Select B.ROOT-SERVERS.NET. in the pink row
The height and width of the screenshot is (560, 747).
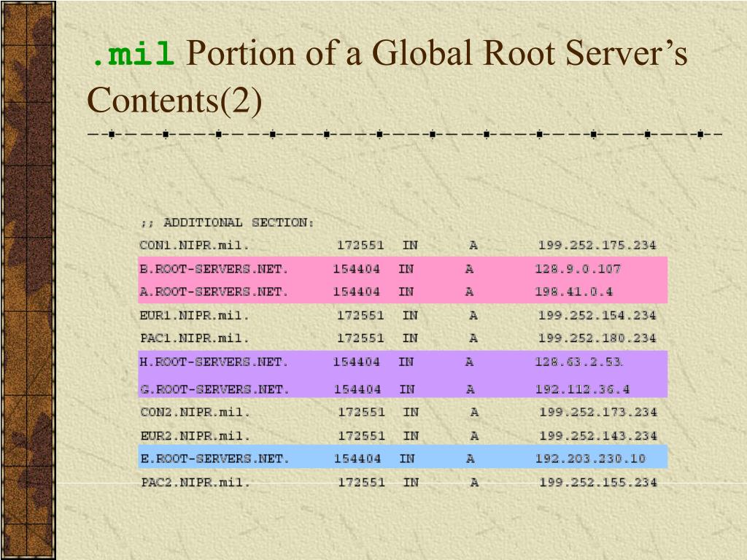point(214,269)
